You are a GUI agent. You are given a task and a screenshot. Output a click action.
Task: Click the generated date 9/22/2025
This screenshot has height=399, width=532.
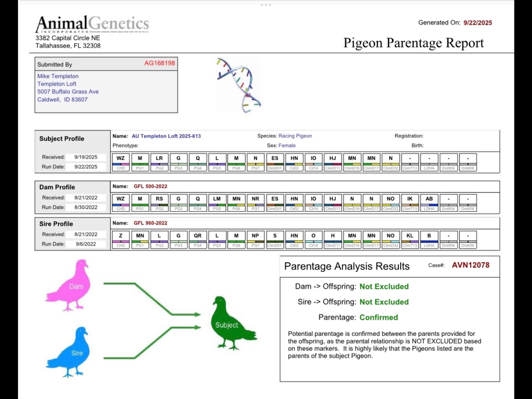point(477,23)
